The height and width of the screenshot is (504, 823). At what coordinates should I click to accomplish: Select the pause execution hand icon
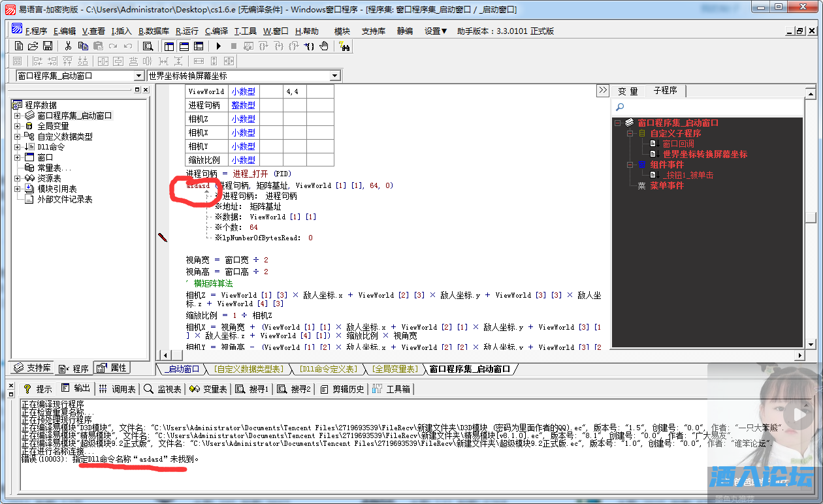324,46
